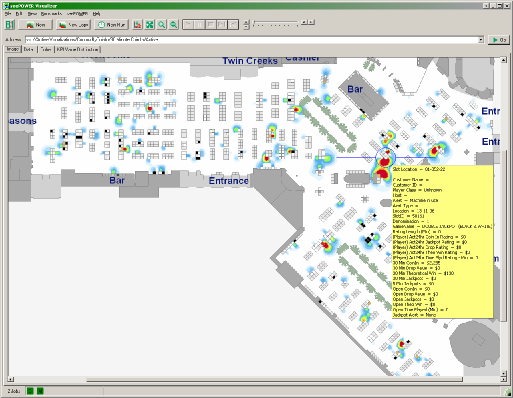513x398 pixels.
Task: Click the green fit-to-window icon
Action: 150,25
